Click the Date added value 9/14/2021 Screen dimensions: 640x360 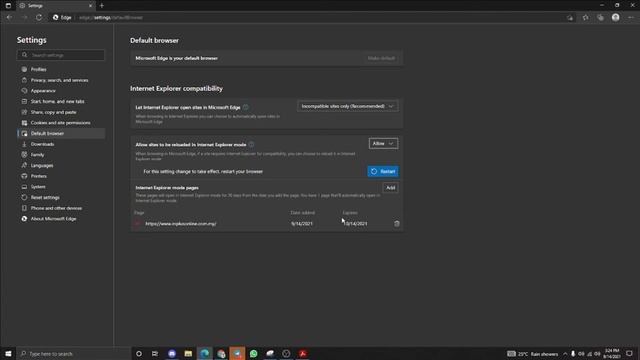[x=302, y=224]
